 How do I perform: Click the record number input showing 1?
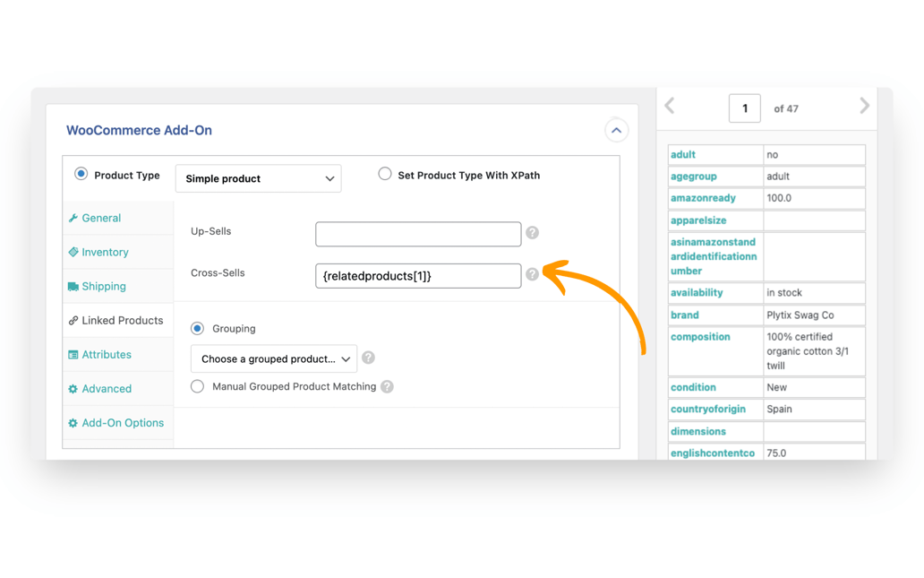[744, 108]
